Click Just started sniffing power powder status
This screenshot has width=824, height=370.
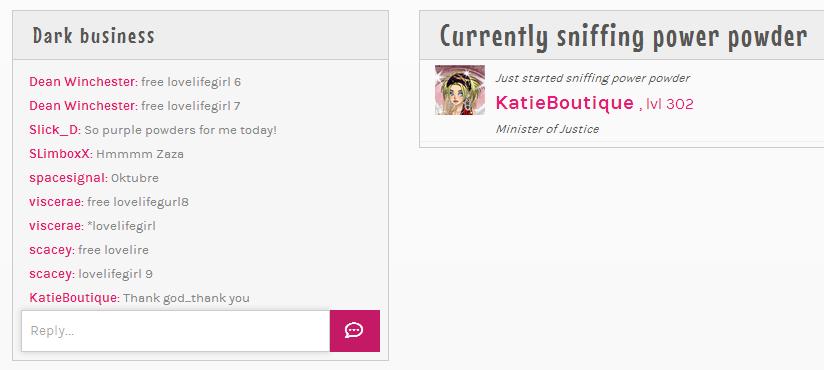593,78
